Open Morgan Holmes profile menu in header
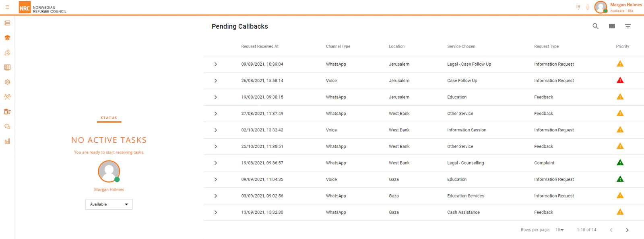Image resolution: width=644 pixels, height=239 pixels. pos(618,7)
